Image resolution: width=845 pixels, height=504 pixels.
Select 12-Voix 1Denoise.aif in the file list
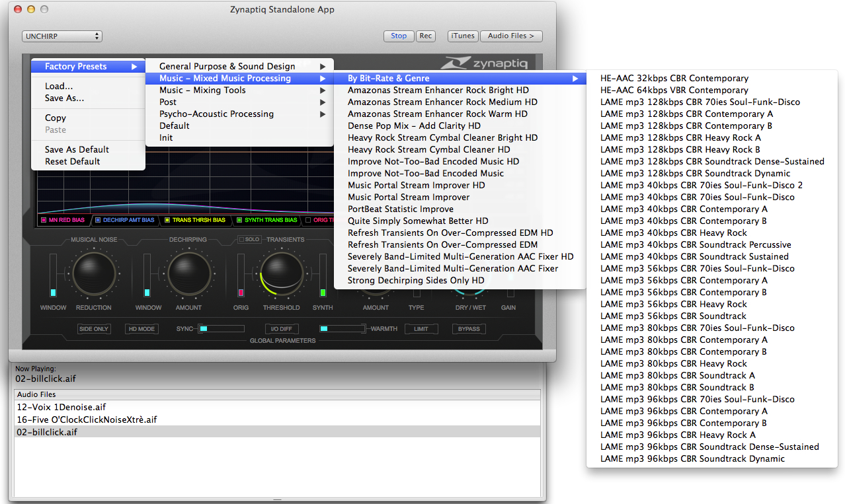pos(61,407)
